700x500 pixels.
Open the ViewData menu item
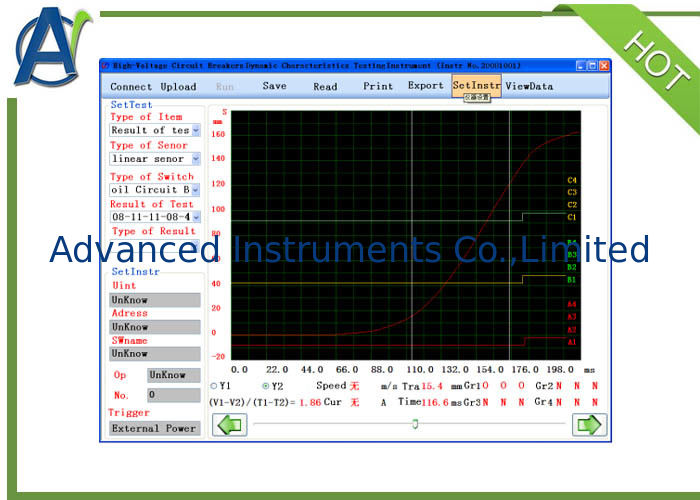(529, 86)
